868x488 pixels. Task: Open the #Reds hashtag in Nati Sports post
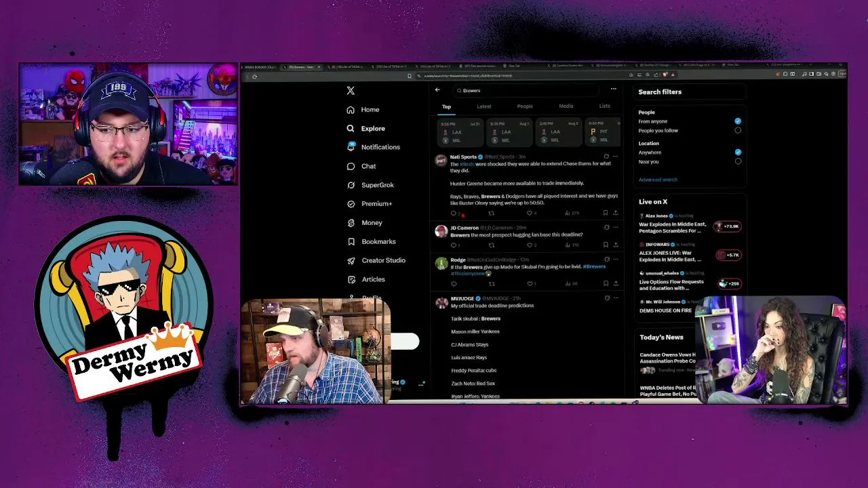(467, 164)
